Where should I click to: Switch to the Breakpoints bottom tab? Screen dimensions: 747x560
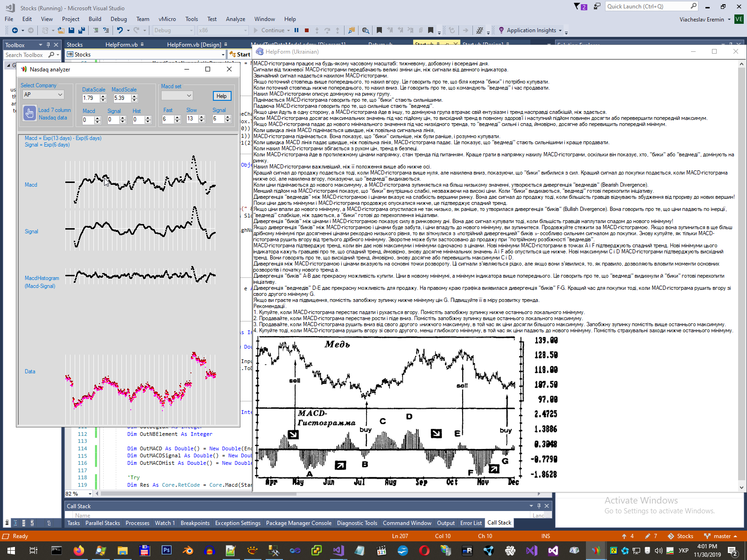click(195, 523)
